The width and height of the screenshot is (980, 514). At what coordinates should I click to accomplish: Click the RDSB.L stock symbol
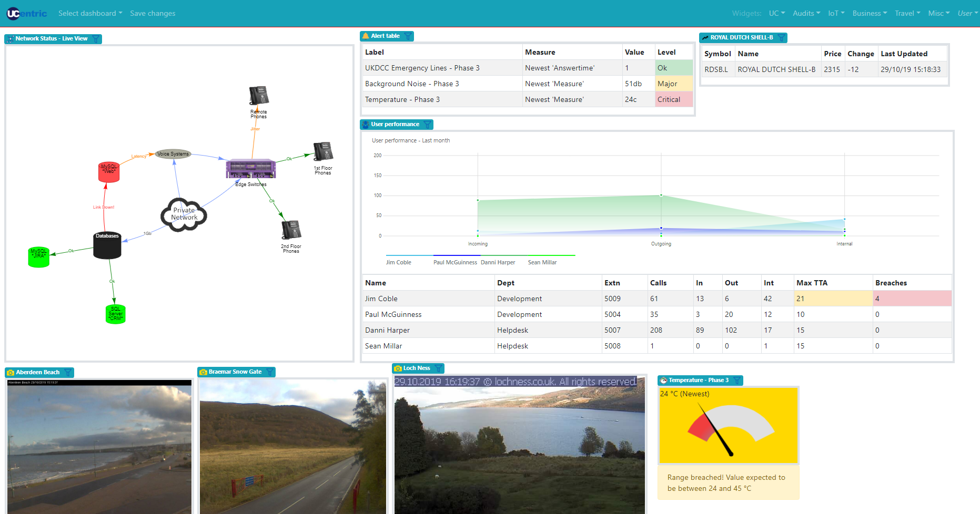716,69
